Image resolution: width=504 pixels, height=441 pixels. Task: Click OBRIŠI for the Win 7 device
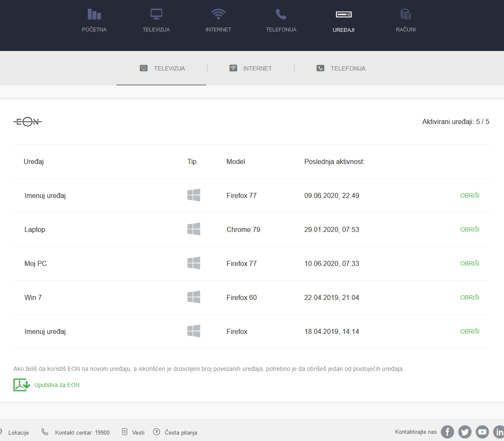pos(470,298)
